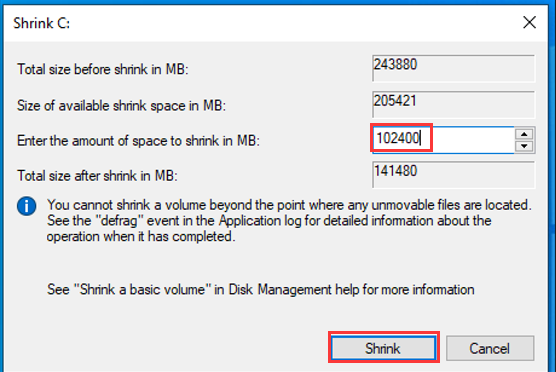The image size is (556, 372).
Task: Click the Shrink button
Action: coord(383,348)
